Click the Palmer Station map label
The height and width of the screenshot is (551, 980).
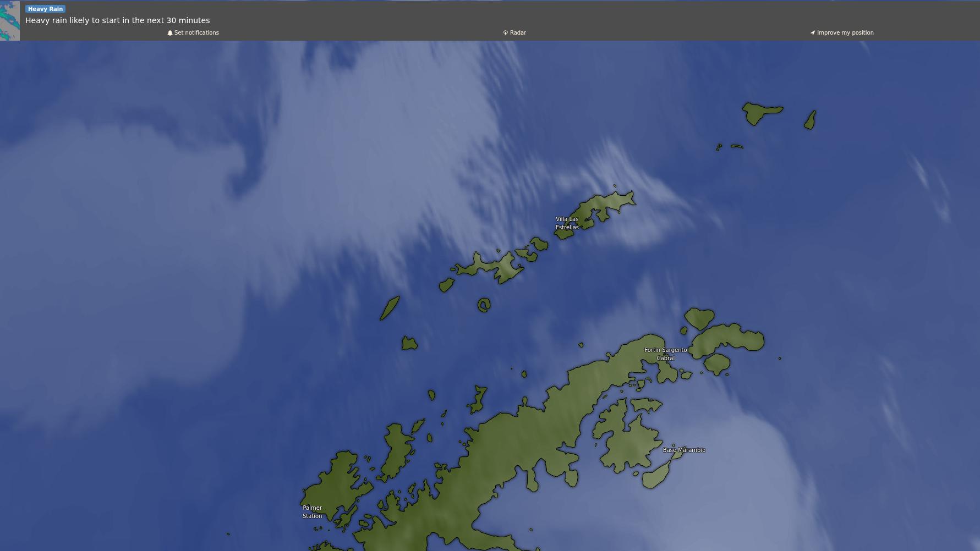tap(312, 512)
